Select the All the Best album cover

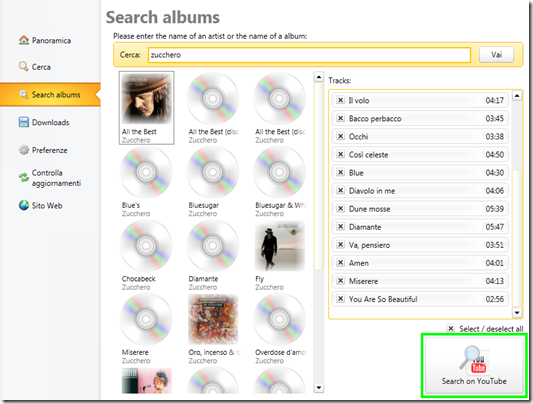(147, 99)
